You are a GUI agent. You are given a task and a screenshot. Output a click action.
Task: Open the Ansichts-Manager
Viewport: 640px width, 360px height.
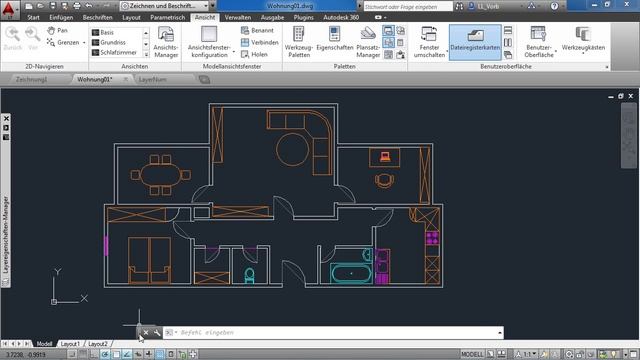[x=166, y=42]
